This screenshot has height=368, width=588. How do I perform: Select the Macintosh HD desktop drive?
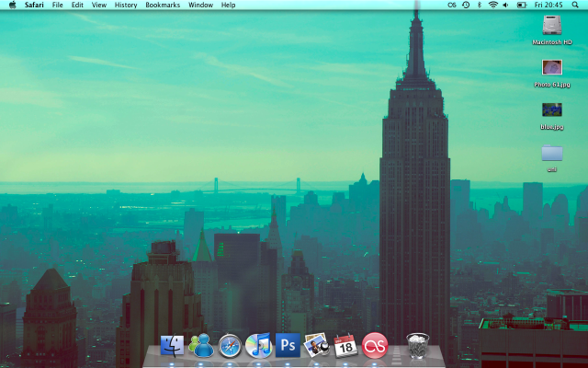click(x=552, y=26)
